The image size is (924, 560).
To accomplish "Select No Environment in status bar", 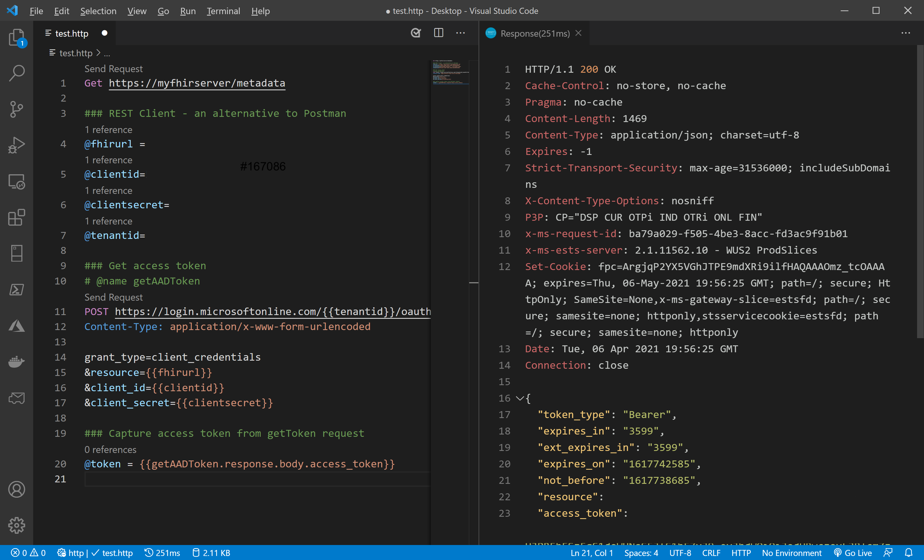I will tap(792, 553).
